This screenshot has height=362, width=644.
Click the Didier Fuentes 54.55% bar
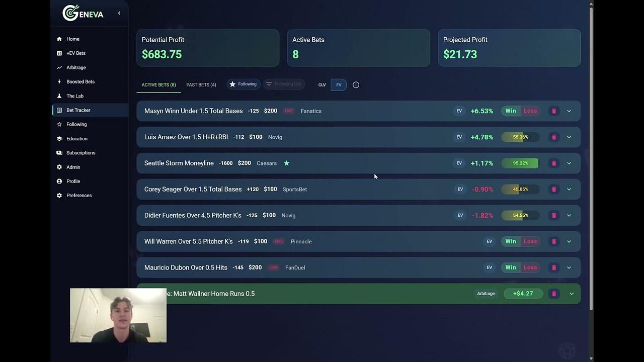520,216
